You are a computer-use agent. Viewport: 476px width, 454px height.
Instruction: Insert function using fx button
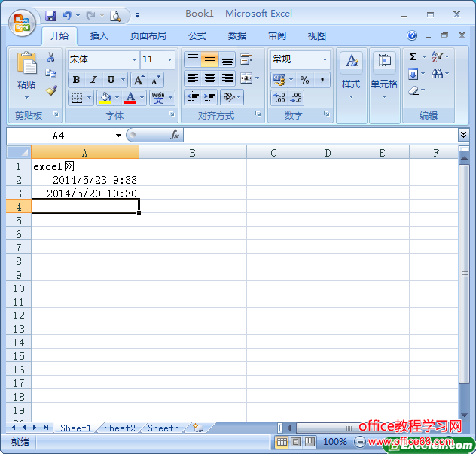175,135
